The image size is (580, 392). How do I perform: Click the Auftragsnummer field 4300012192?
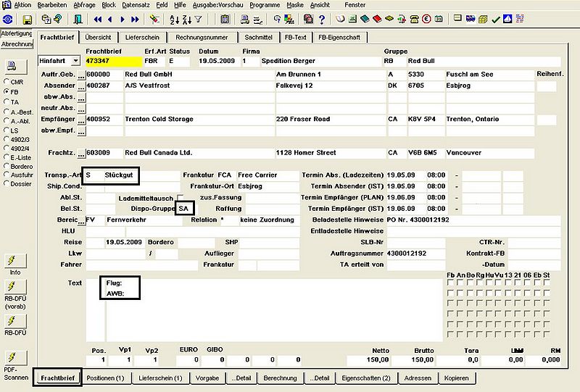click(x=416, y=254)
